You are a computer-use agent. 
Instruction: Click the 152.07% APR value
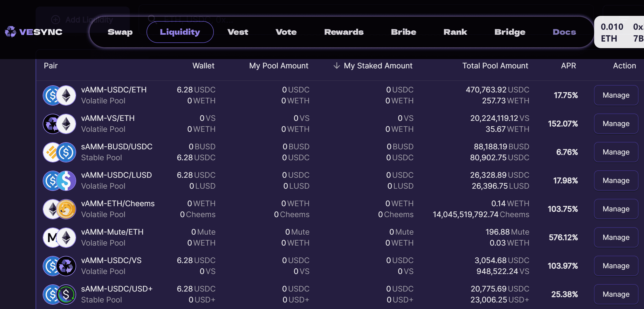[x=563, y=124]
